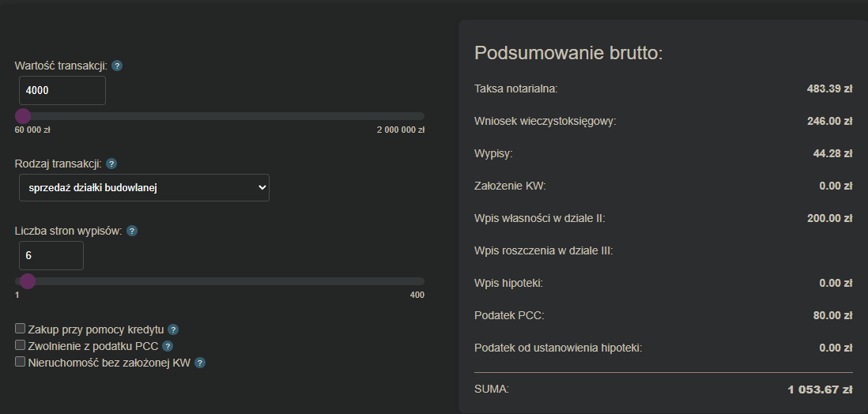Click the transaction value slider handle
The width and height of the screenshot is (868, 414).
(x=23, y=116)
